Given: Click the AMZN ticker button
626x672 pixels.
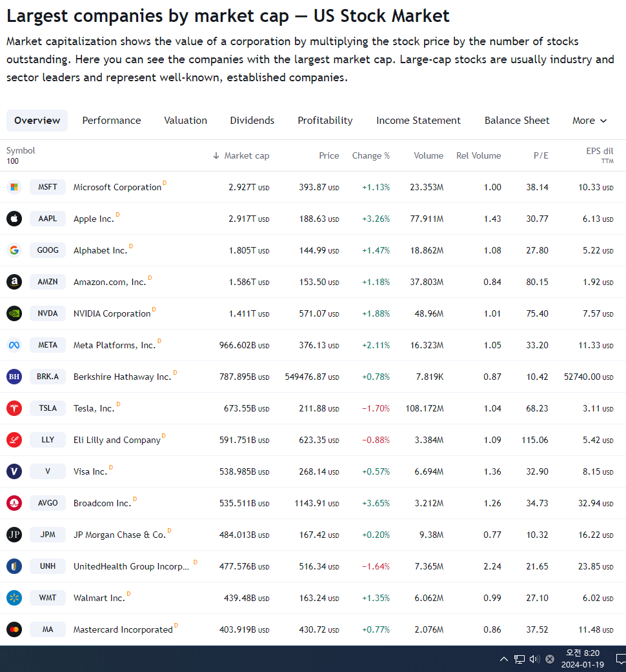Looking at the screenshot, I should click(48, 282).
